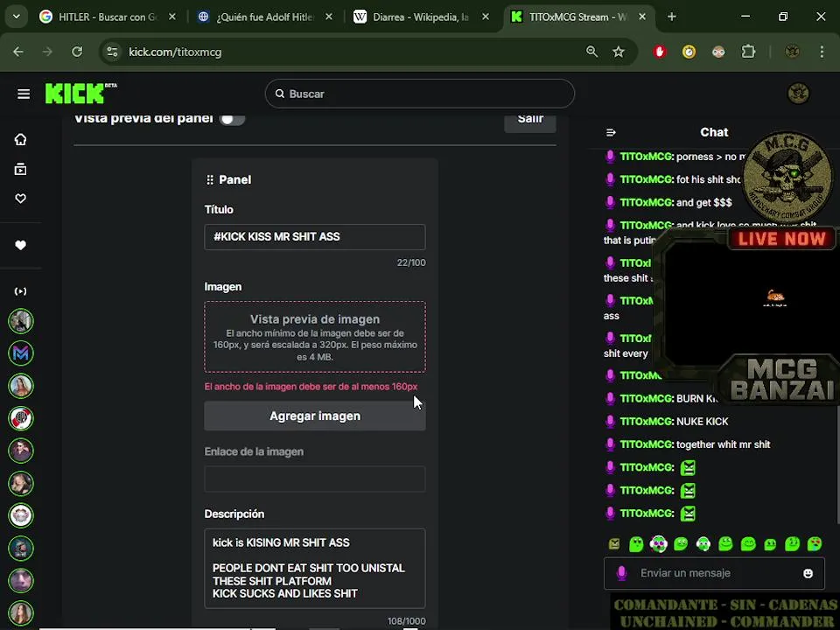The width and height of the screenshot is (840, 630).
Task: Grab the Panel drag handle dots
Action: (210, 180)
